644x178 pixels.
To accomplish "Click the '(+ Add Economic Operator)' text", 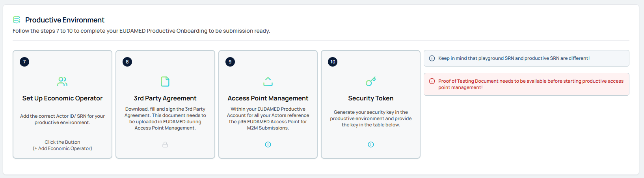I will click(62, 148).
